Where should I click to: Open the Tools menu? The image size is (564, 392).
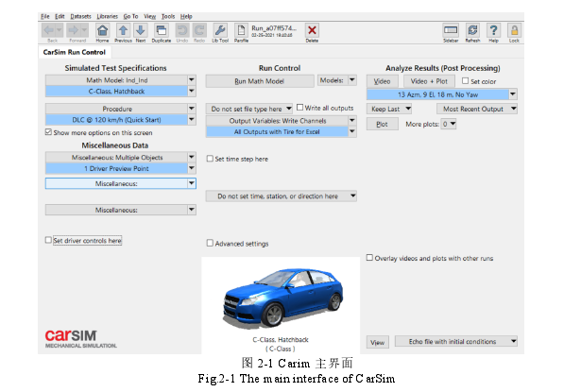tap(168, 16)
